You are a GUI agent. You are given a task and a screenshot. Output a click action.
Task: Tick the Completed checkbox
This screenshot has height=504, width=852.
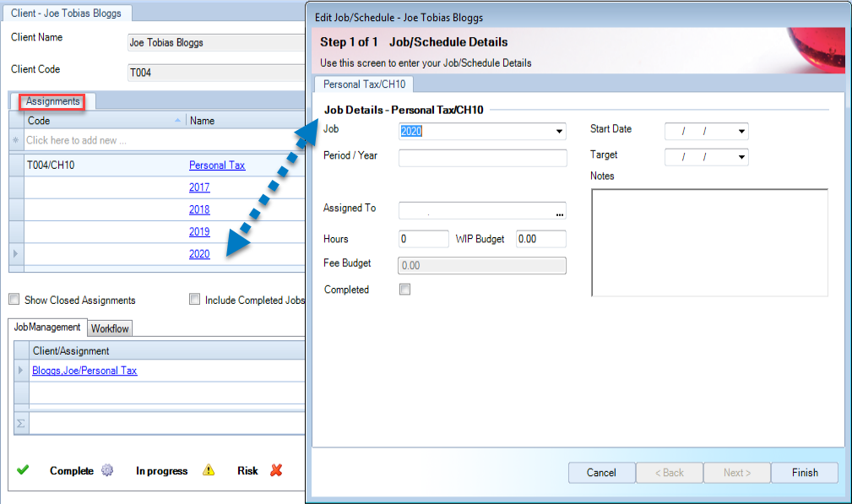click(x=404, y=290)
